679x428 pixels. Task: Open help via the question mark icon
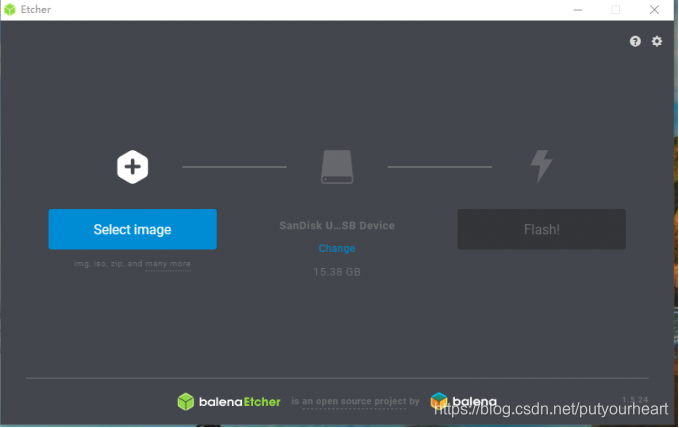coord(635,41)
